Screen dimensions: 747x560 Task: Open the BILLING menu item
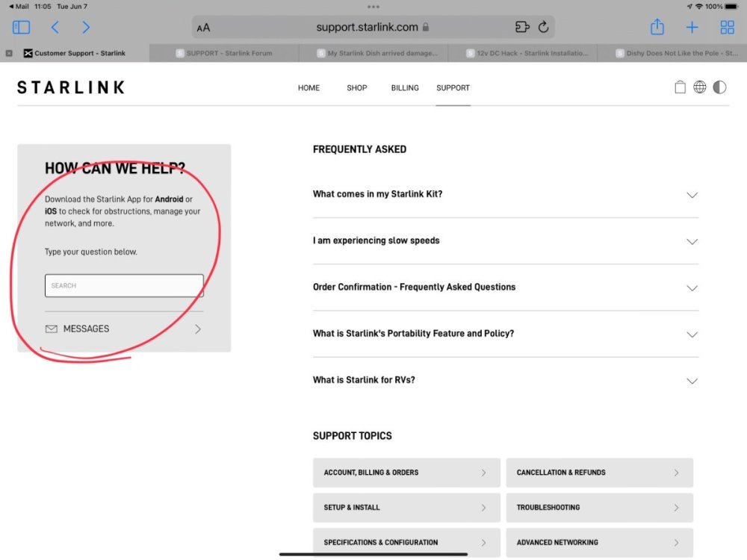(x=405, y=88)
